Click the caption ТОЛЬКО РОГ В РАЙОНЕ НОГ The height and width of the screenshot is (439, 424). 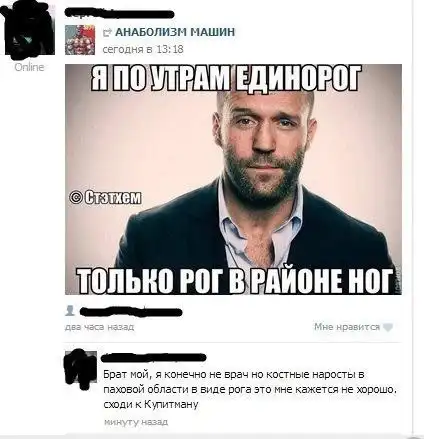pyautogui.click(x=234, y=280)
